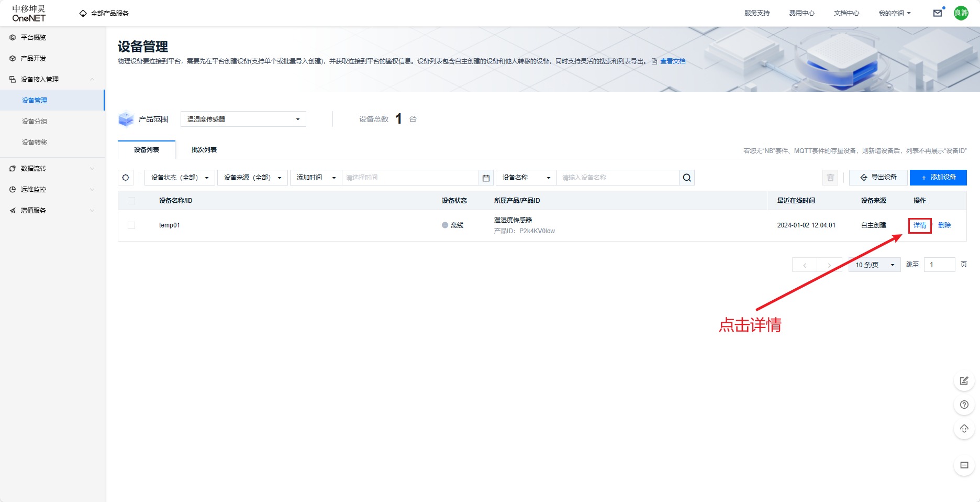Collapse the 设备接入管理 sidebar section

(x=92, y=80)
